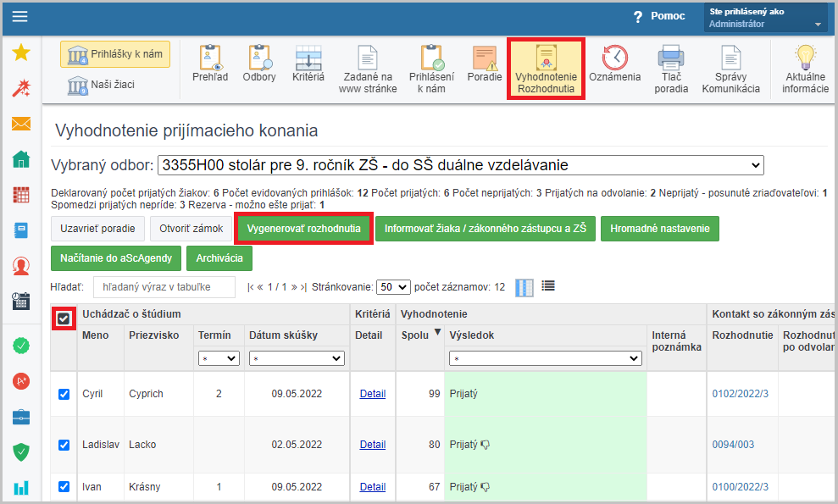Viewport: 838px width, 504px height.
Task: Click the Priezvisko column header
Action: [154, 335]
